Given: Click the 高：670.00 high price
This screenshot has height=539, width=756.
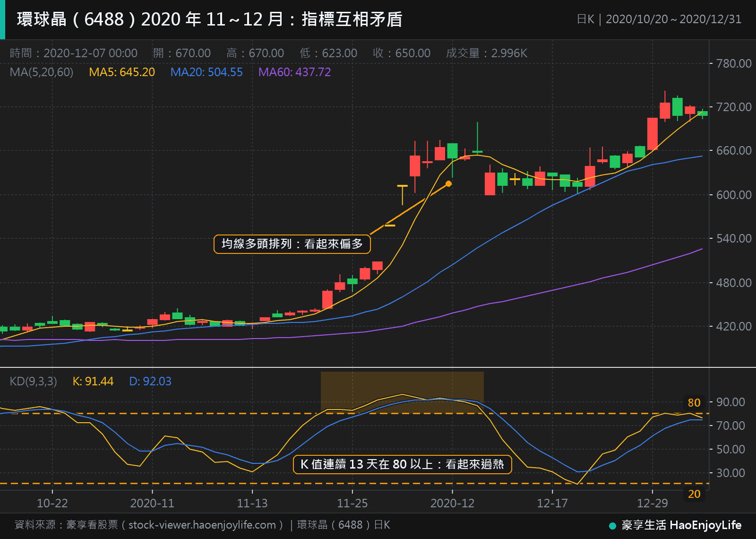Looking at the screenshot, I should (255, 53).
